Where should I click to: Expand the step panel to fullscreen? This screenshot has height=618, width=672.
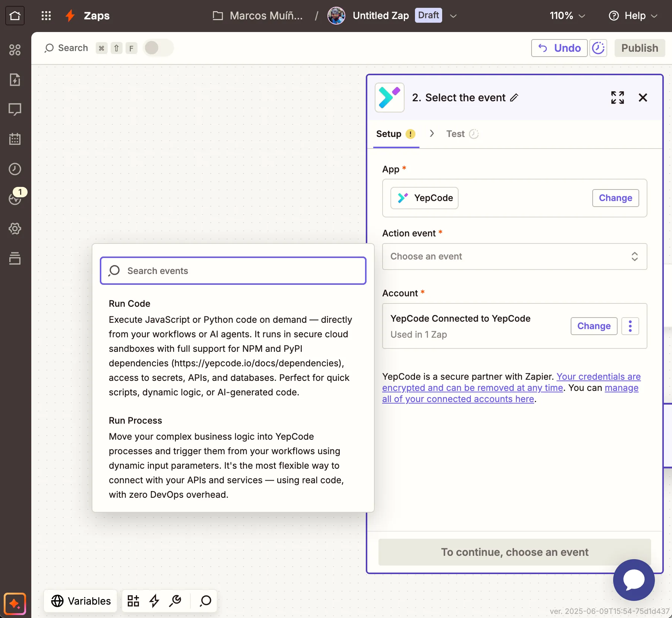tap(617, 98)
